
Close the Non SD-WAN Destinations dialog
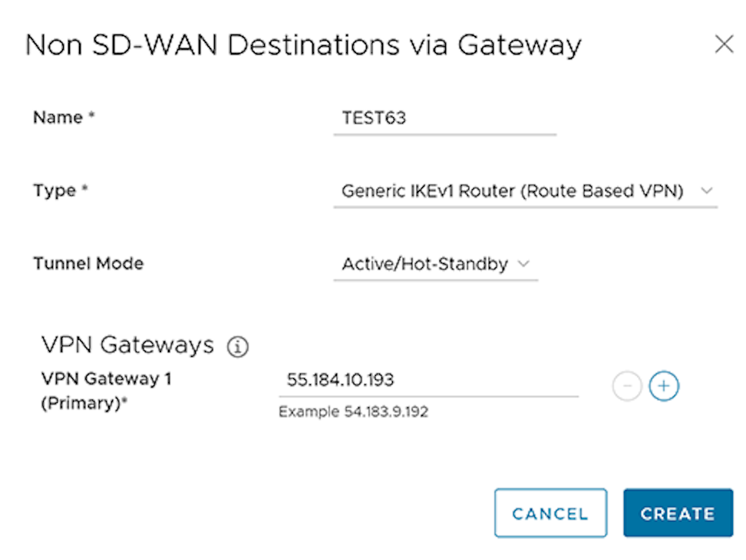724,44
